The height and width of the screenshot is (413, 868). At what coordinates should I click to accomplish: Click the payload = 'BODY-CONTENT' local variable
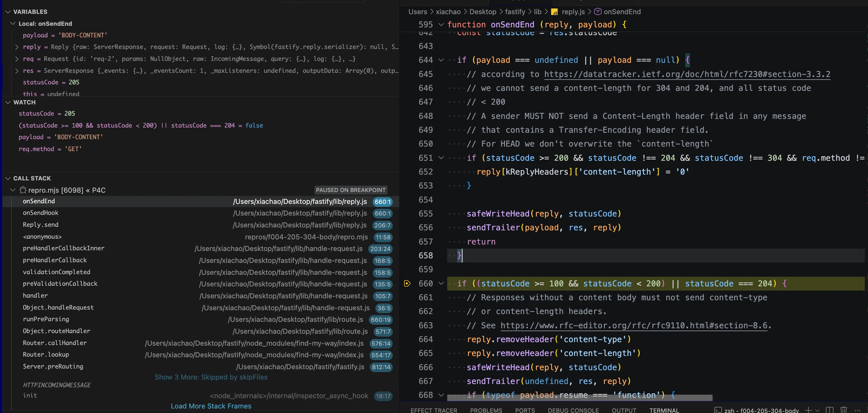[65, 35]
